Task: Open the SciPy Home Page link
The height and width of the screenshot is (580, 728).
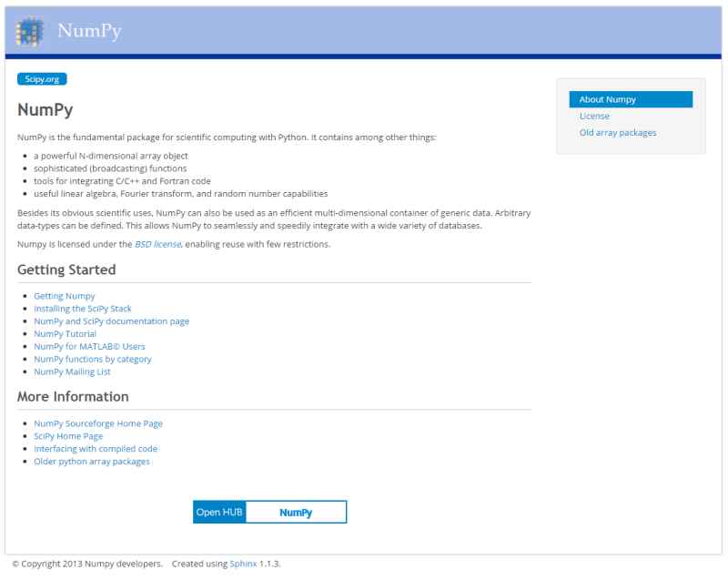Action: pos(68,436)
